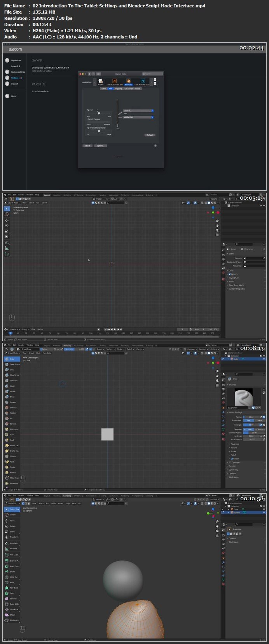
Task: Toggle the Gravity checkbox in Scene properties
Action: click(230, 274)
